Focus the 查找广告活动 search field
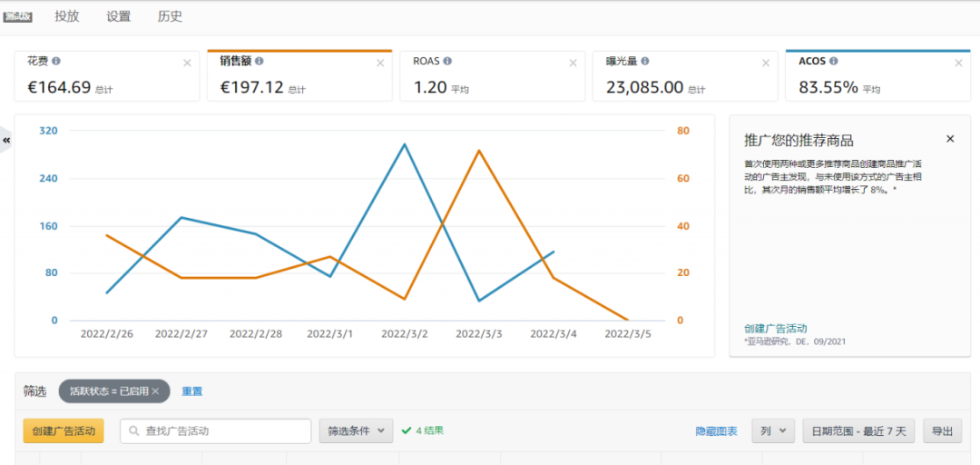The height and width of the screenshot is (465, 980). tap(216, 430)
